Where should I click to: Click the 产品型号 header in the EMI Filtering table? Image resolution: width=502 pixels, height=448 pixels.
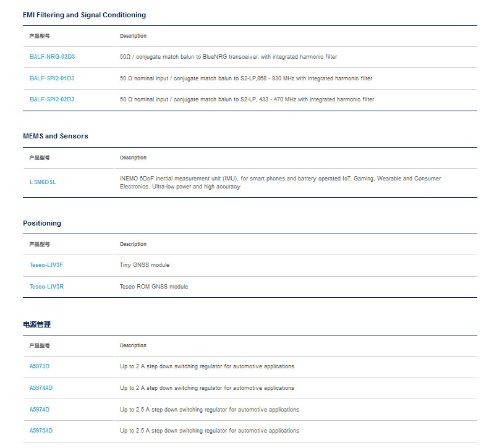point(40,36)
